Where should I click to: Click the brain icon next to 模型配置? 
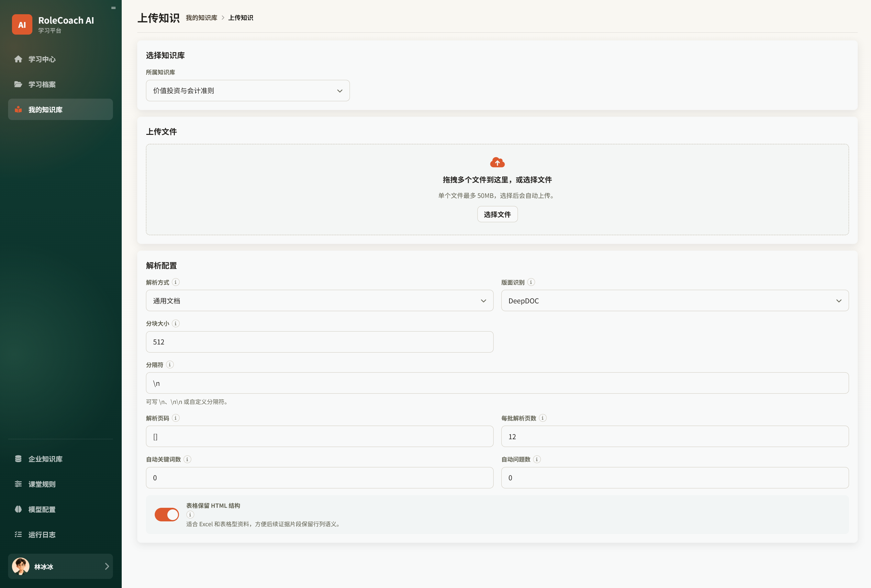click(x=18, y=509)
